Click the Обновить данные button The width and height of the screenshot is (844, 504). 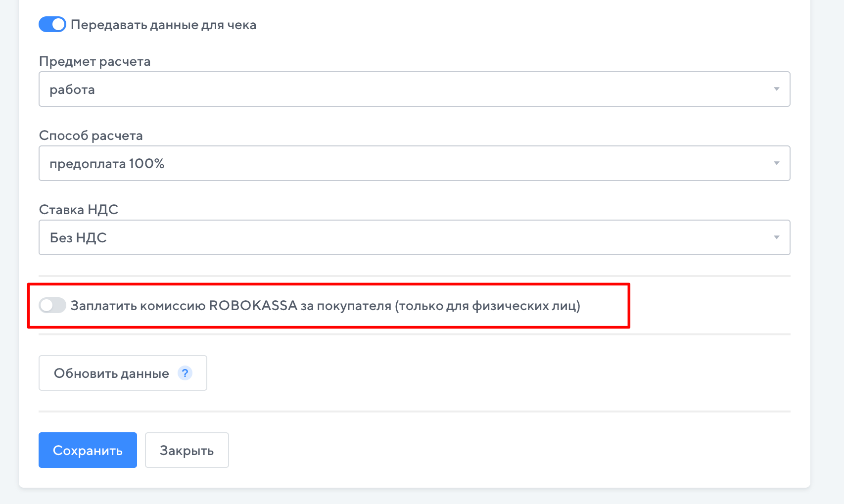111,373
